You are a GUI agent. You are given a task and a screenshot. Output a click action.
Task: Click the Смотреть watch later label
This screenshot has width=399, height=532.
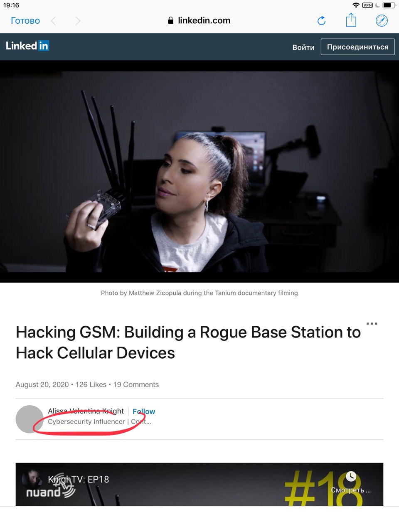coord(350,490)
